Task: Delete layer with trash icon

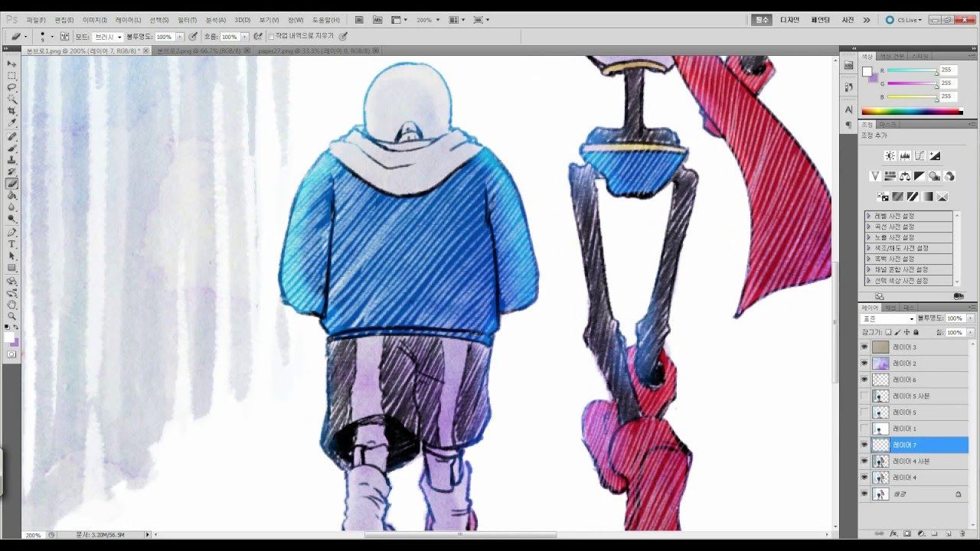Action: 962,533
